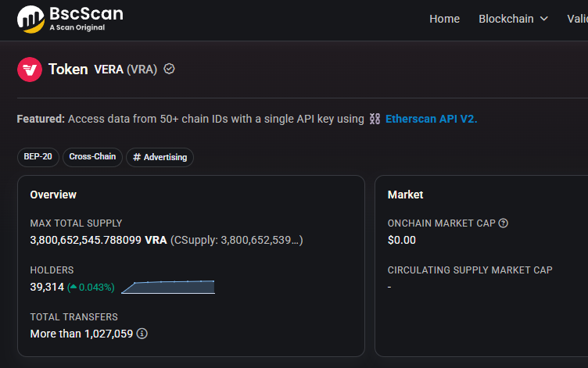Select the BEP-20 tag
Viewport: 588px width, 368px height.
tap(38, 157)
